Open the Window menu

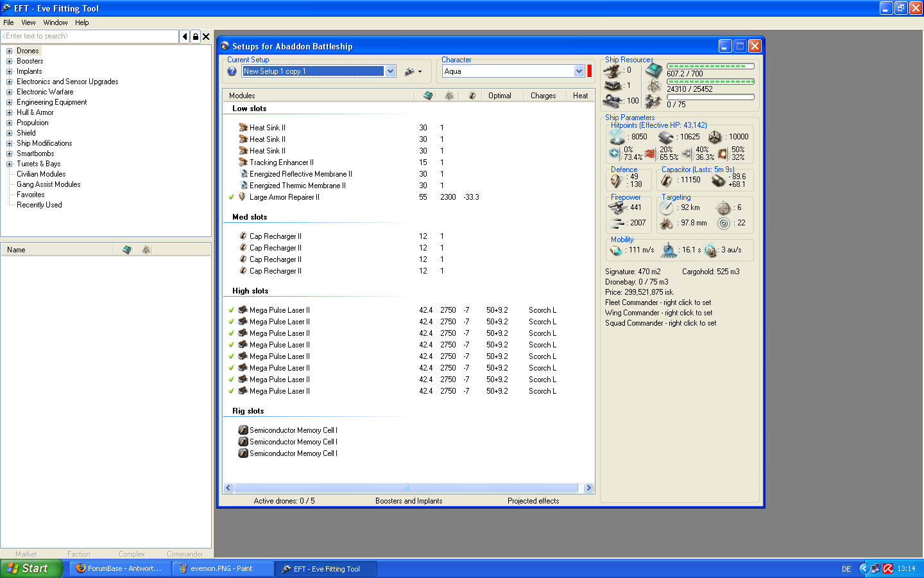[55, 22]
